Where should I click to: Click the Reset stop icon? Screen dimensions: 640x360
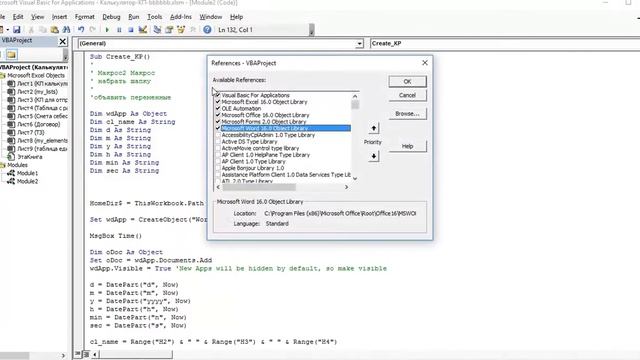coord(131,30)
